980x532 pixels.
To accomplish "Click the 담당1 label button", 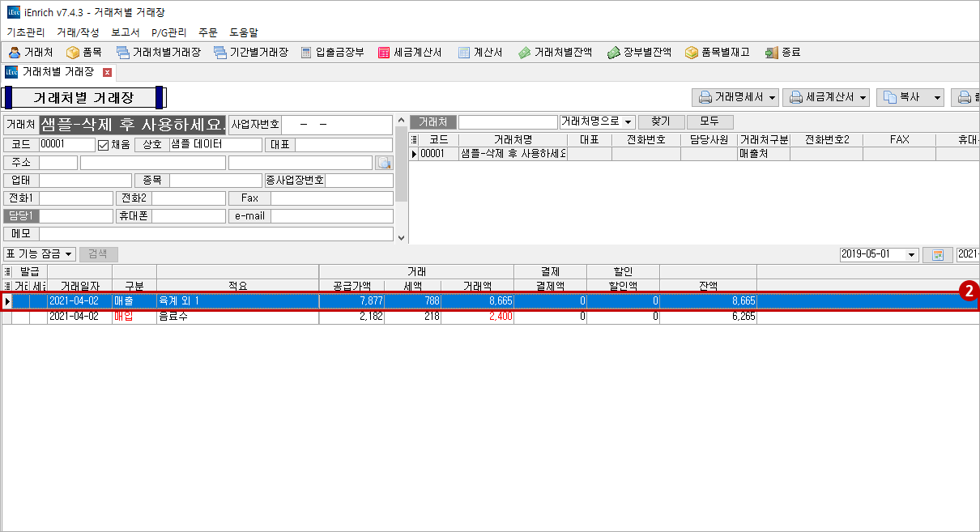I will pyautogui.click(x=21, y=216).
